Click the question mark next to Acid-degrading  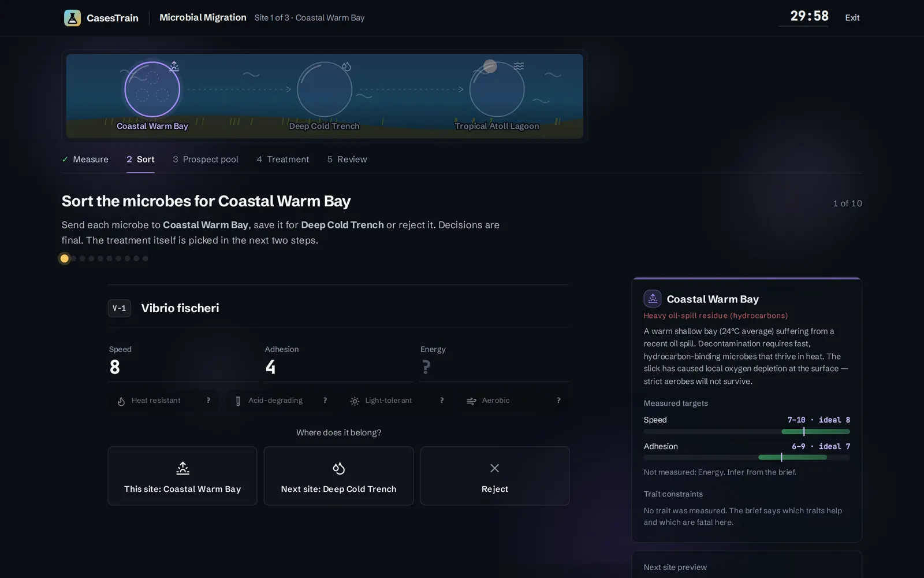[x=325, y=401]
